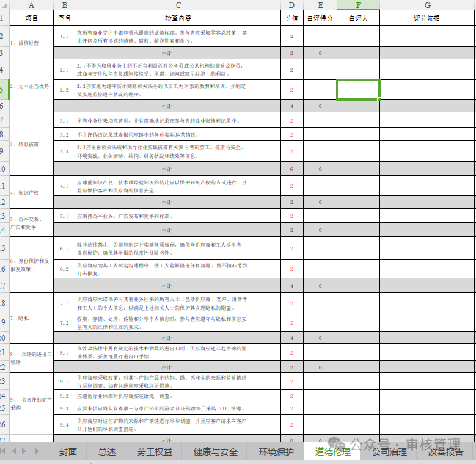Select row 7 header

(4, 120)
